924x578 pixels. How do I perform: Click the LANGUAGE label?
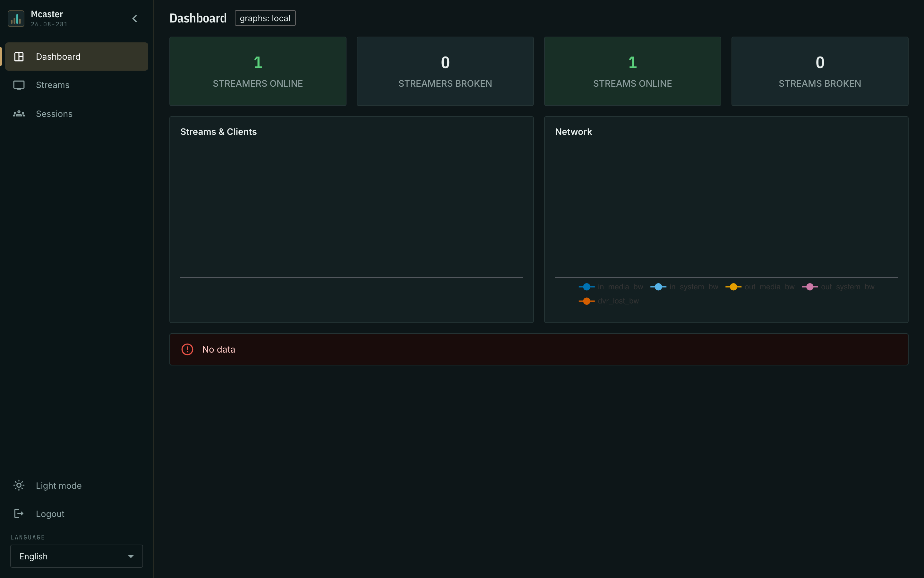(28, 537)
